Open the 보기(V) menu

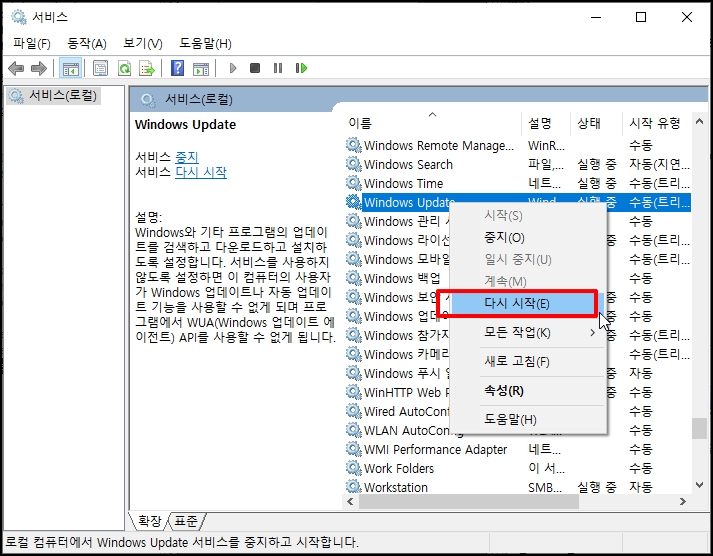point(143,44)
